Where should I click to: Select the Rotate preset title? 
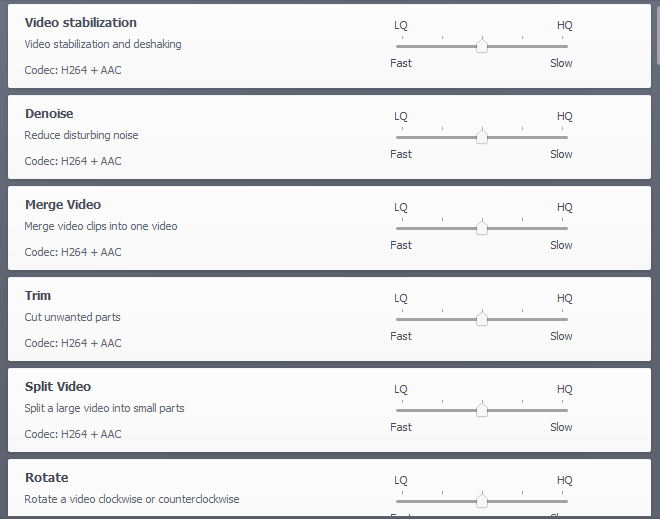point(46,477)
